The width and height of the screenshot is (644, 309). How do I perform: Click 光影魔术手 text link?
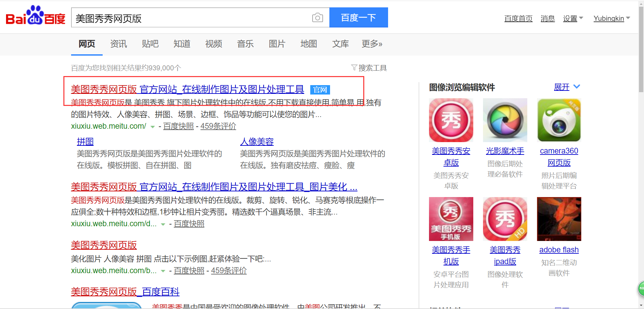505,151
